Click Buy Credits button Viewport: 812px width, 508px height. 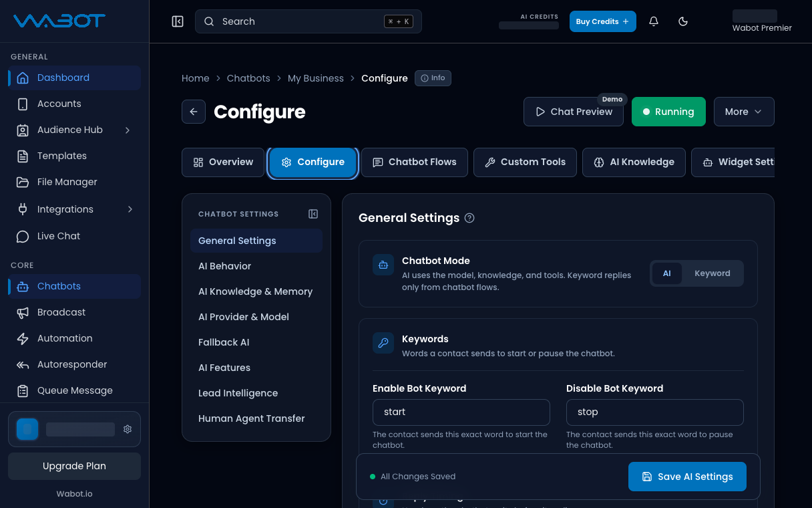coord(603,21)
